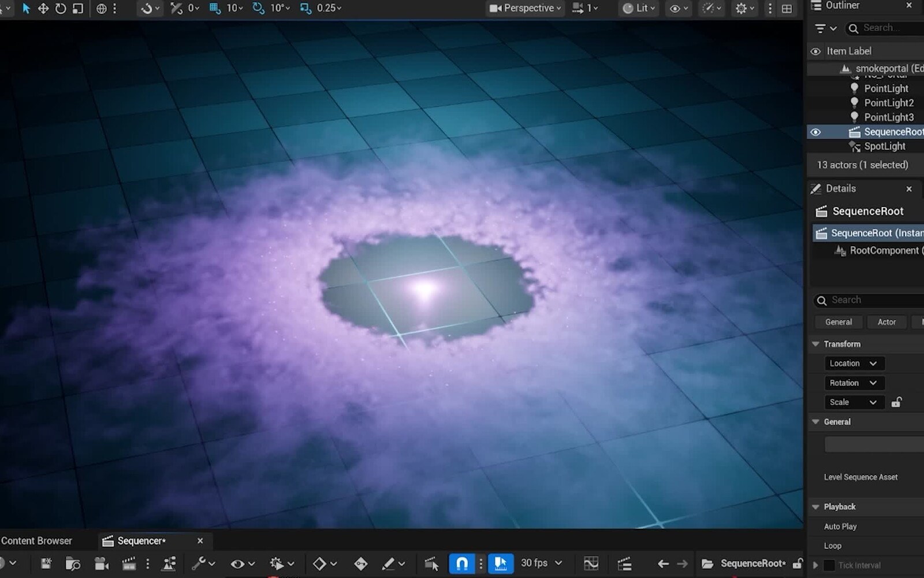The image size is (924, 578).
Task: Toggle the Outliner visibility column header eye
Action: [x=815, y=51]
